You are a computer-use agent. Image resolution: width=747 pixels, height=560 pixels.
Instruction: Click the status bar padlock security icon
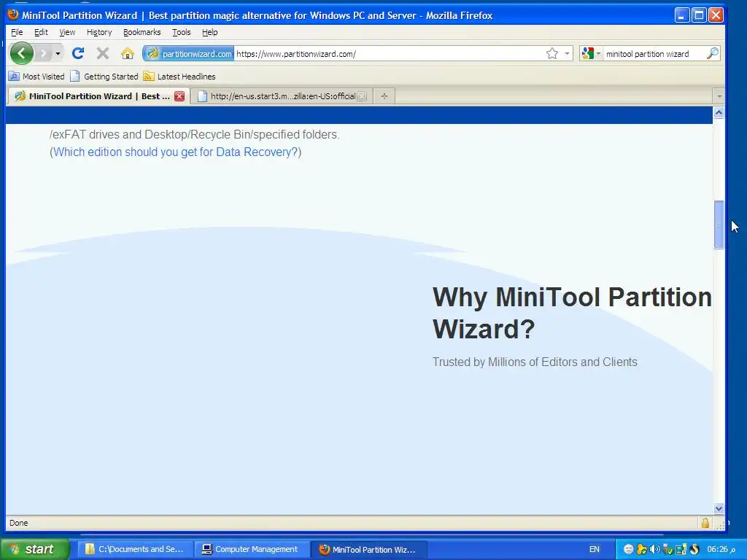click(x=705, y=523)
